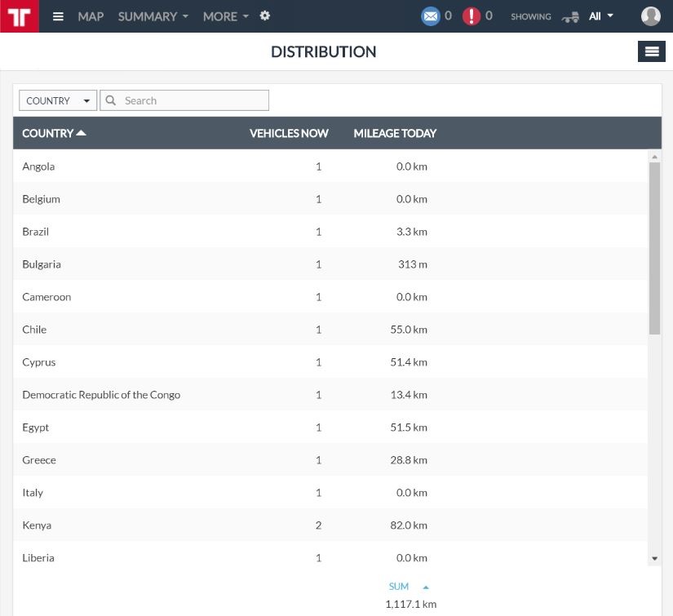This screenshot has height=616, width=673.
Task: Open messages envelope icon
Action: [x=430, y=16]
